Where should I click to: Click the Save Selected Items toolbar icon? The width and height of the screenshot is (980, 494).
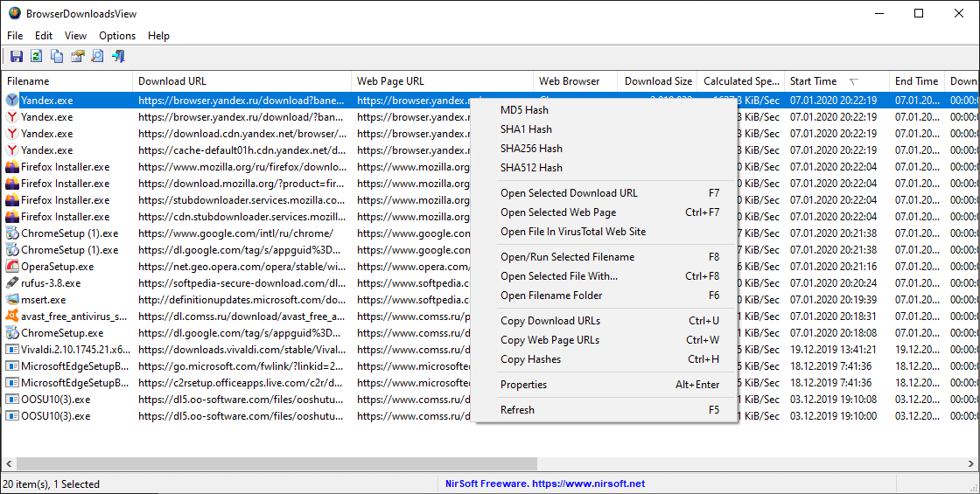click(17, 56)
